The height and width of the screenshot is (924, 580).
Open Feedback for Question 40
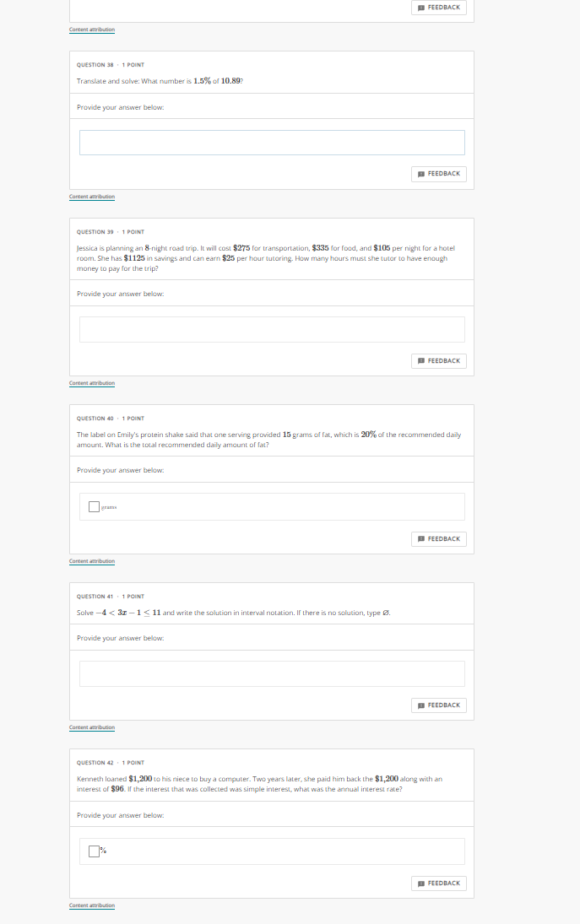(x=438, y=538)
